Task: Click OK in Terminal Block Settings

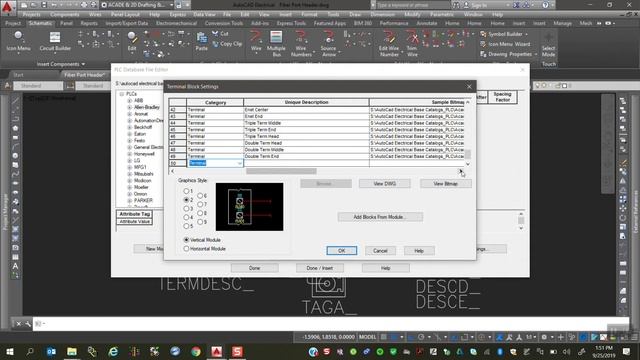Action: (x=342, y=251)
